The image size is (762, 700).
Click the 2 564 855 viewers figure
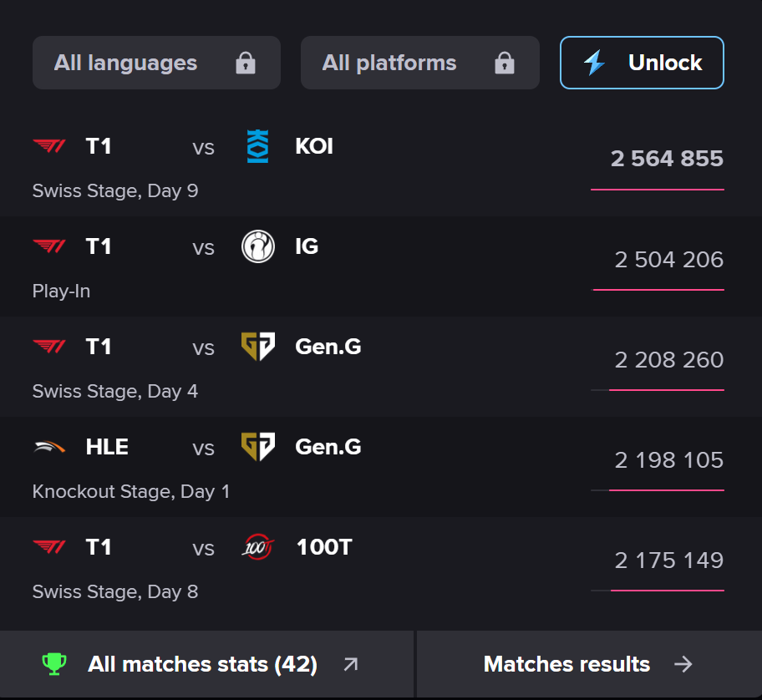click(x=667, y=159)
